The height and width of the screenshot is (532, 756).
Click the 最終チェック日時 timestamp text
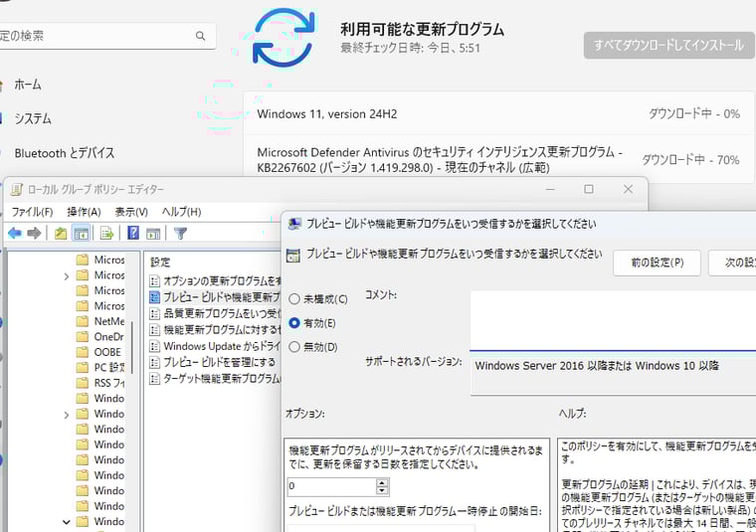click(x=410, y=48)
